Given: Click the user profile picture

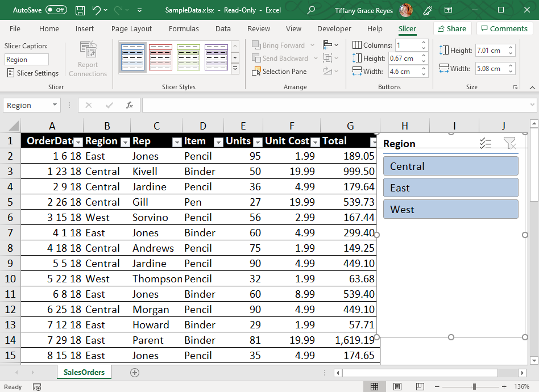Looking at the screenshot, I should (x=406, y=10).
